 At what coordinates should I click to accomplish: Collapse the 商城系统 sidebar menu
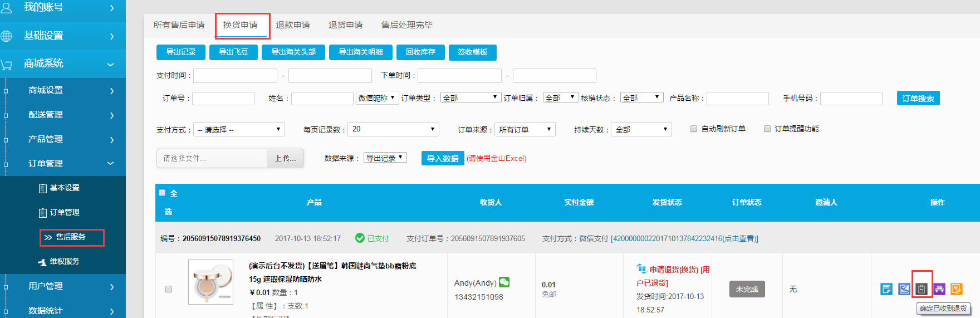63,63
